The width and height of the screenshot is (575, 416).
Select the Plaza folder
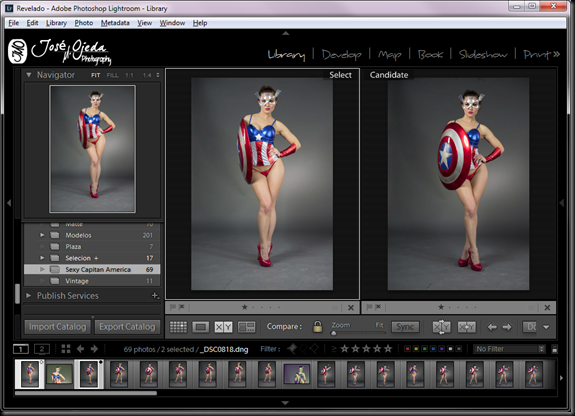pyautogui.click(x=92, y=247)
